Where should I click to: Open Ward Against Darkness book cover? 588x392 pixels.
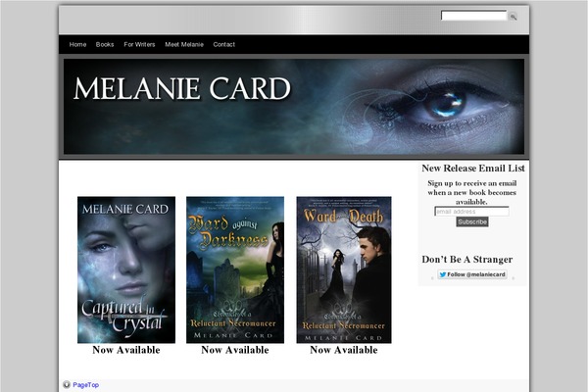235,269
